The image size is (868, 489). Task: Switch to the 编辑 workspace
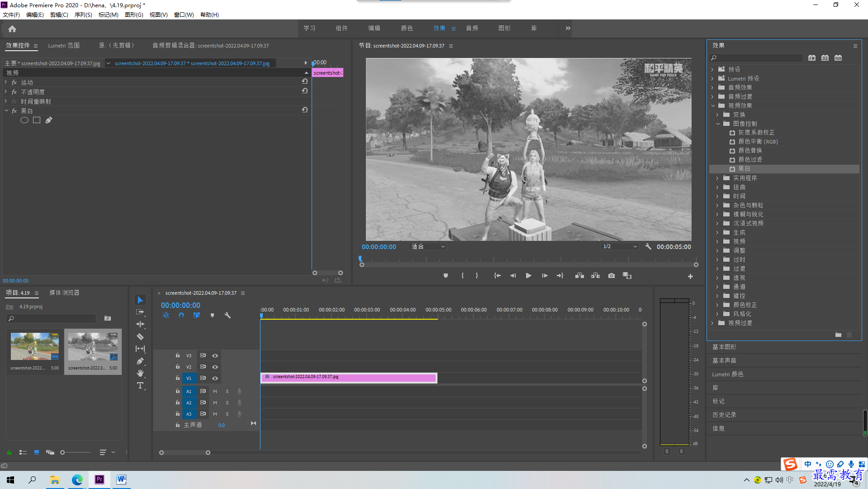374,28
